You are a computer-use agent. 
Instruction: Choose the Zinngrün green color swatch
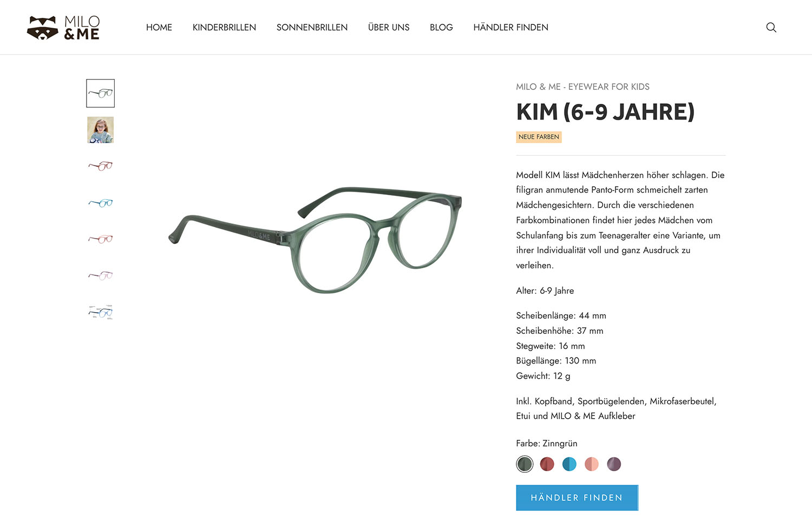pos(525,464)
